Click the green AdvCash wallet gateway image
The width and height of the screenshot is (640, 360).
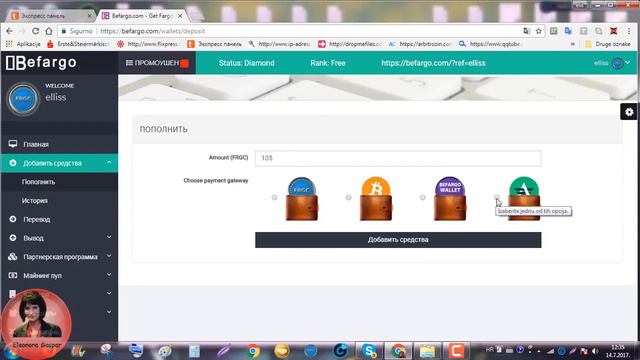(524, 199)
